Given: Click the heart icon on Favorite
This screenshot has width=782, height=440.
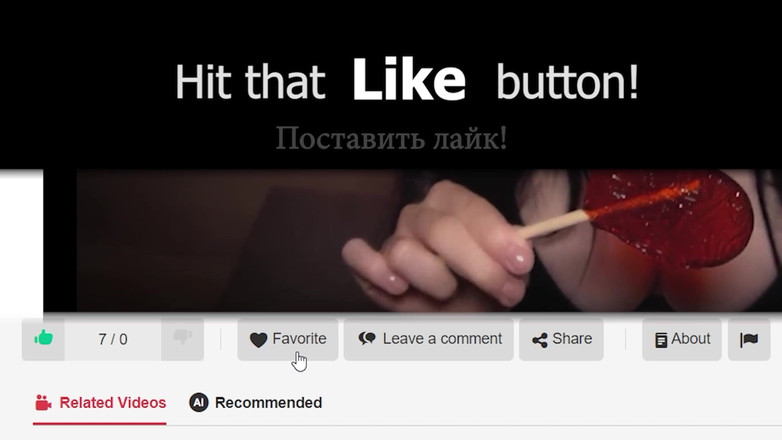Looking at the screenshot, I should [x=258, y=340].
